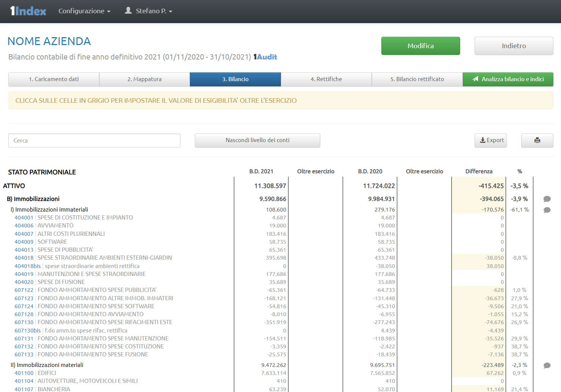Viewport: 561px width, 392px height.
Task: Open comment bubble for B) Immobilizzazioni row
Action: pos(547,199)
